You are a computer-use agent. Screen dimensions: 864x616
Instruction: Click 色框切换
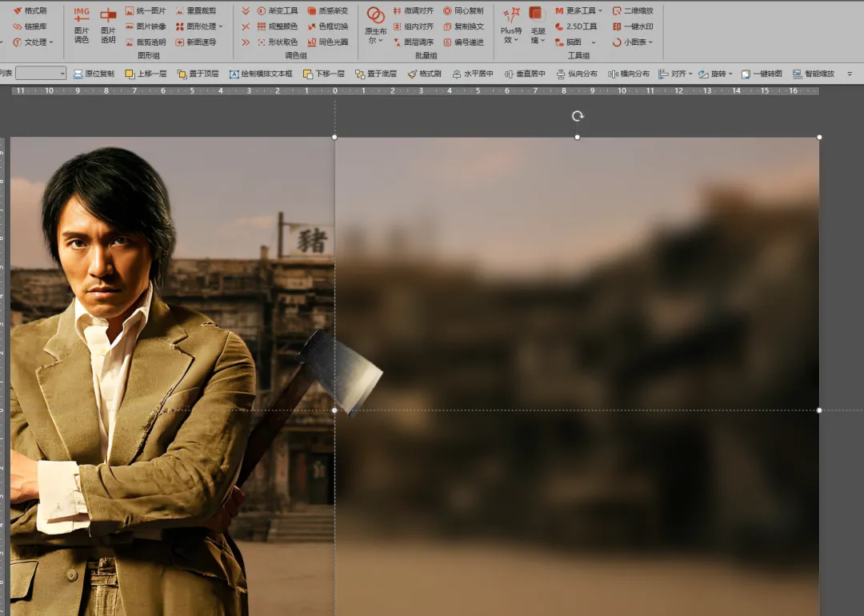pos(327,26)
